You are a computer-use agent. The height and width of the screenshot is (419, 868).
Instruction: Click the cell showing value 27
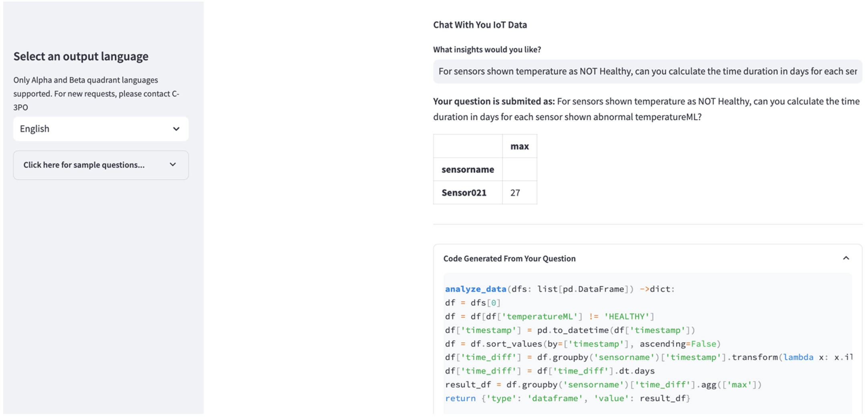tap(515, 193)
